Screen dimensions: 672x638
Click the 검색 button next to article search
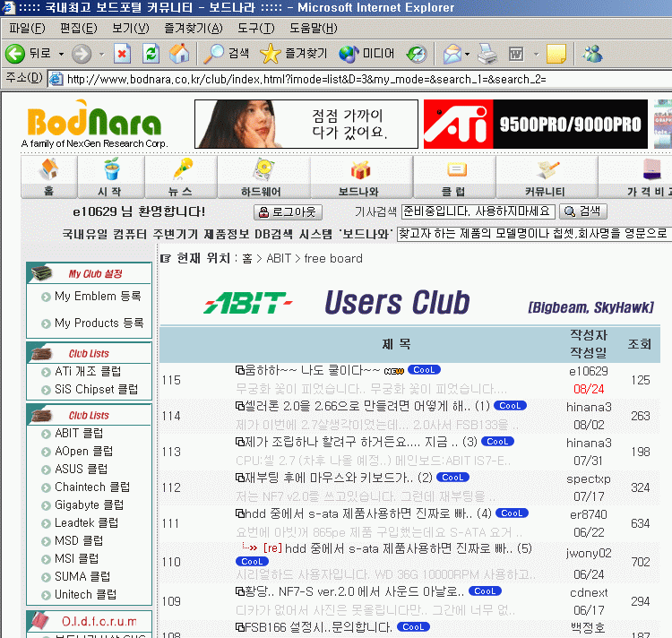pyautogui.click(x=583, y=211)
